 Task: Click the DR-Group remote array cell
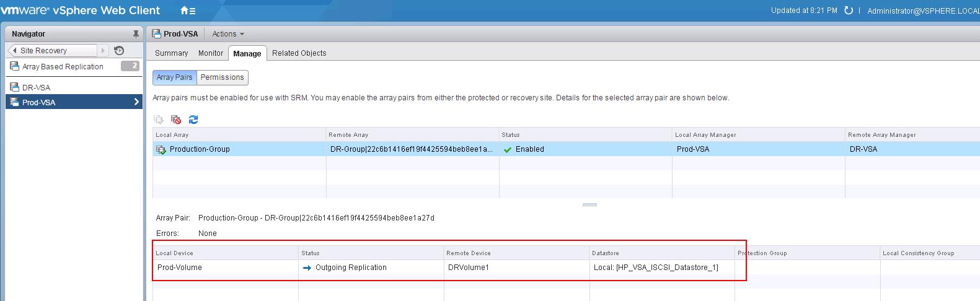413,149
